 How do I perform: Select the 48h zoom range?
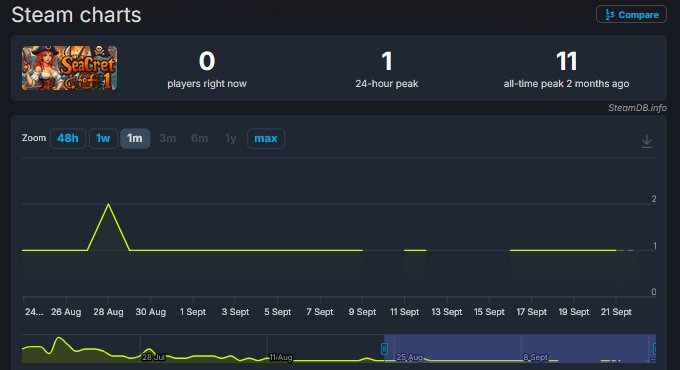tap(68, 138)
